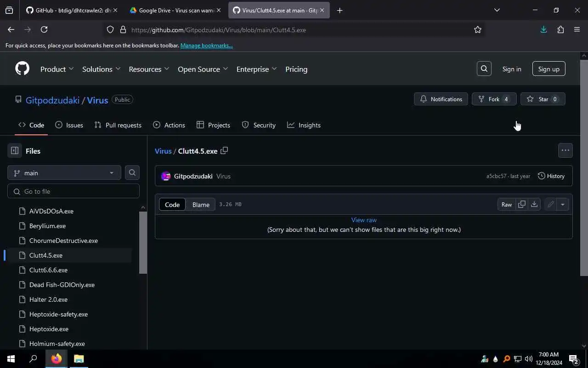The image size is (588, 368).
Task: Open the notification center in system tray
Action: tap(574, 359)
